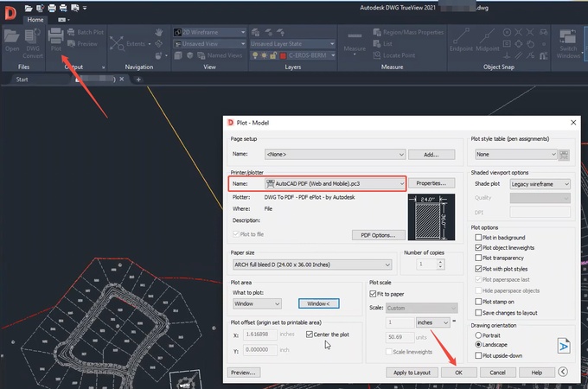Click the quick access Open icon

[29, 8]
